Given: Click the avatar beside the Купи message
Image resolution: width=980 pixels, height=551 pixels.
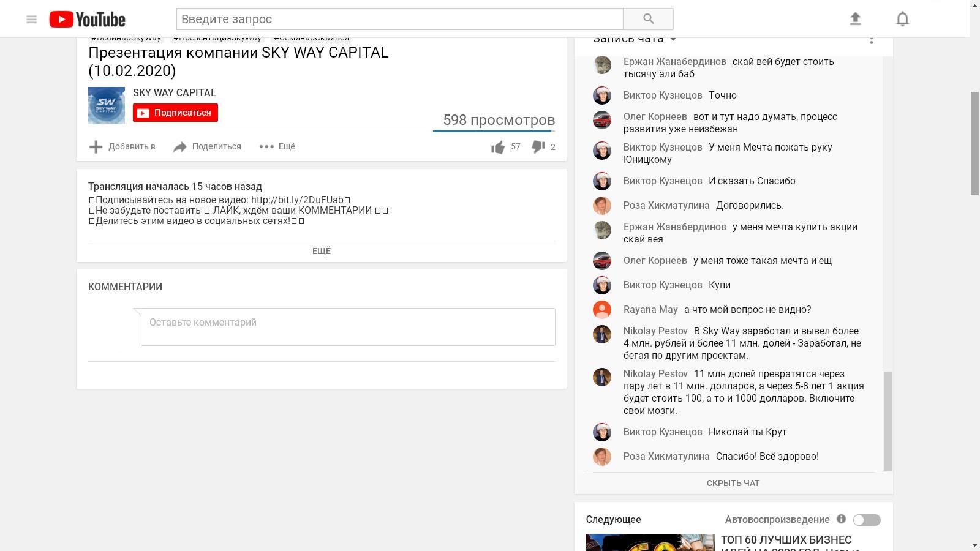Looking at the screenshot, I should (602, 285).
